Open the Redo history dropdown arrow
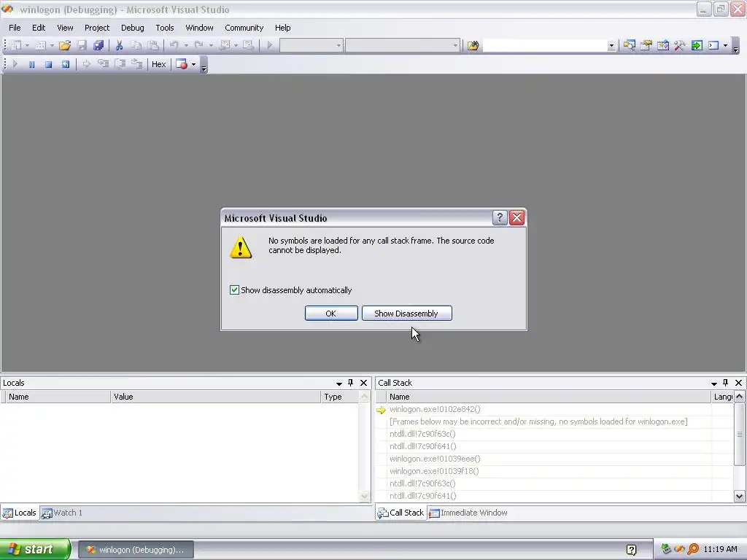 [211, 46]
